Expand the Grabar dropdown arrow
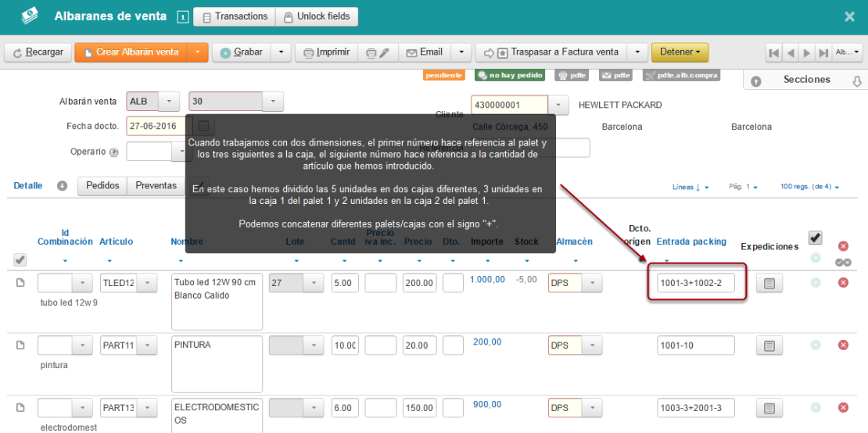 [x=282, y=52]
